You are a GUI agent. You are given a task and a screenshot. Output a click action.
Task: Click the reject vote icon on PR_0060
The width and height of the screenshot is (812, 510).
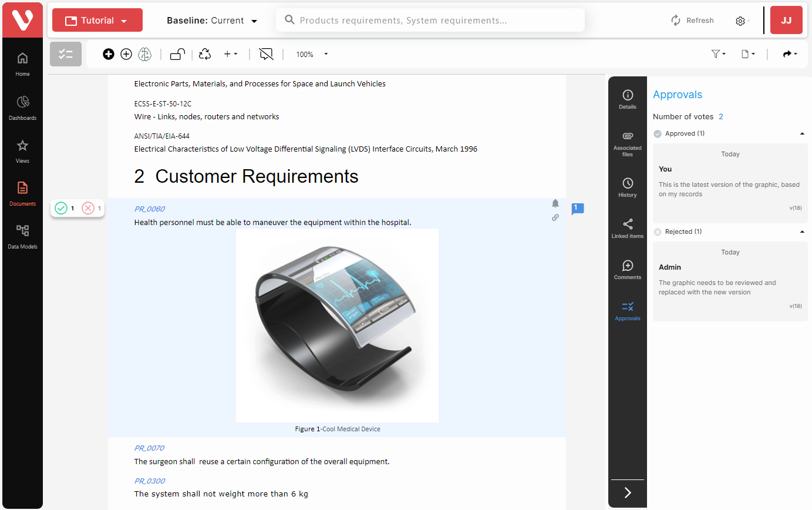(88, 207)
